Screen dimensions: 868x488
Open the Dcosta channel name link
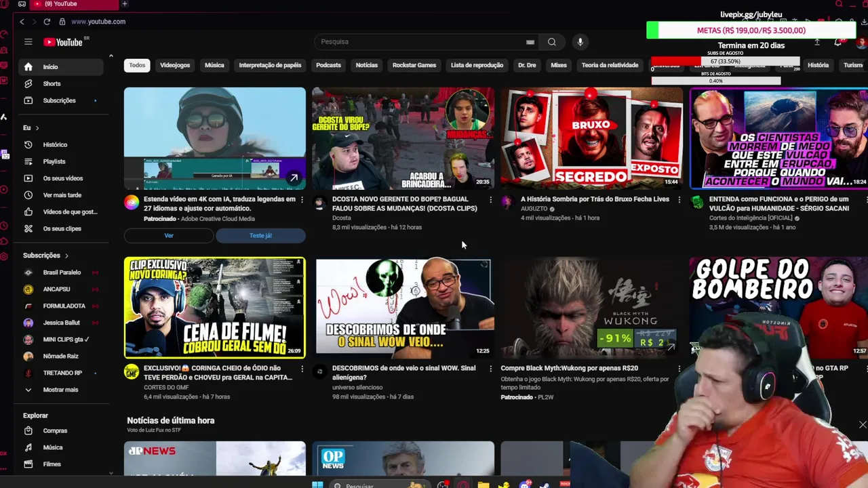(342, 218)
